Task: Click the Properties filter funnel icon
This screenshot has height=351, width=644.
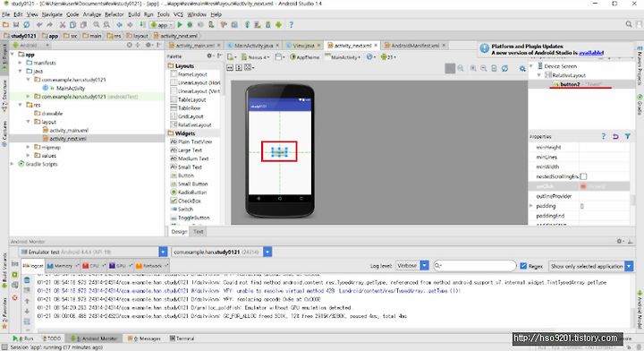Action: 628,136
